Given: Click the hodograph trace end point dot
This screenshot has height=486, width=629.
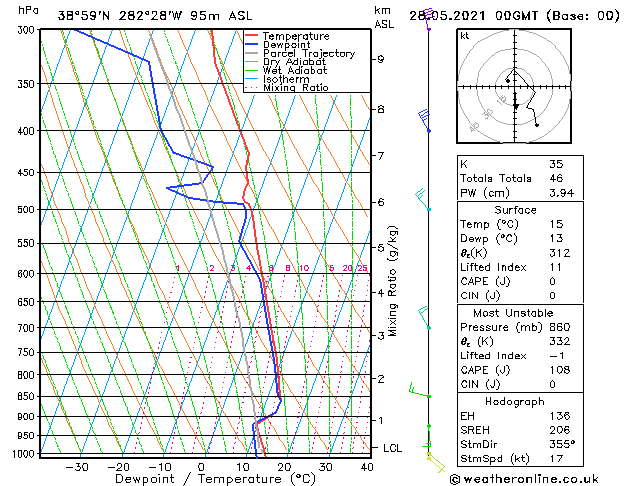Looking at the screenshot, I should coord(537,125).
